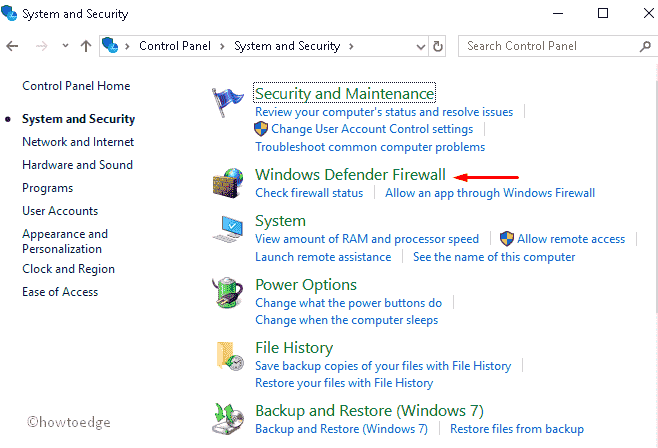Viewport: 658px width, 448px height.
Task: Click the Windows Defender Firewall globe icon
Action: [228, 183]
